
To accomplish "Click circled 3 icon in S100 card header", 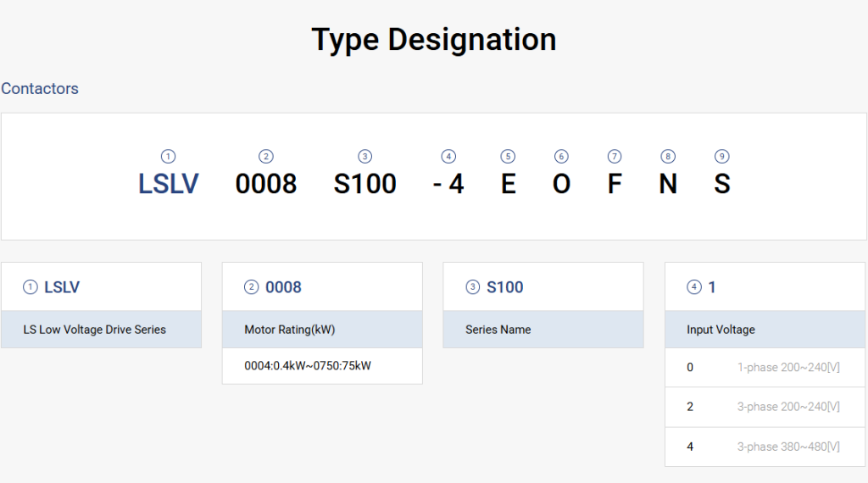I will point(473,287).
